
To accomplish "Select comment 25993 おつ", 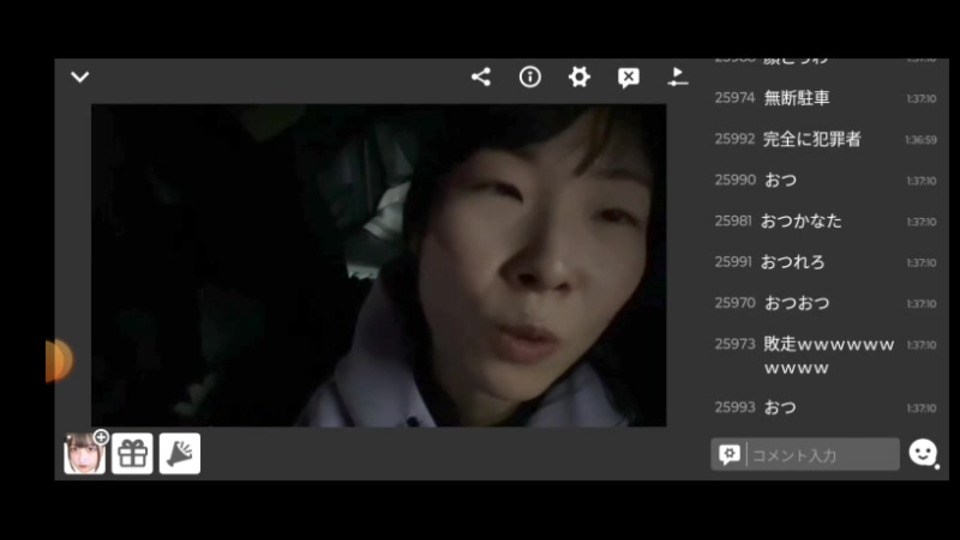I will click(825, 407).
